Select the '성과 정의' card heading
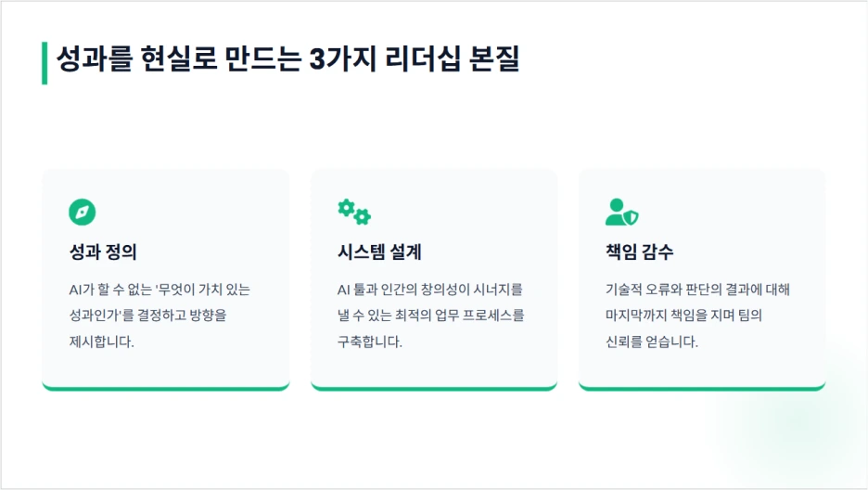868x490 pixels. pyautogui.click(x=103, y=251)
